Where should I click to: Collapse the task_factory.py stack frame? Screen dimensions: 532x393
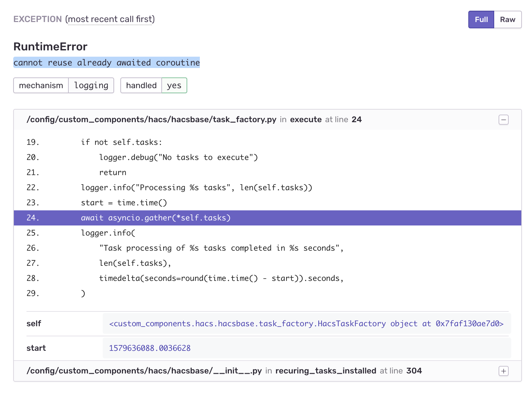click(504, 120)
